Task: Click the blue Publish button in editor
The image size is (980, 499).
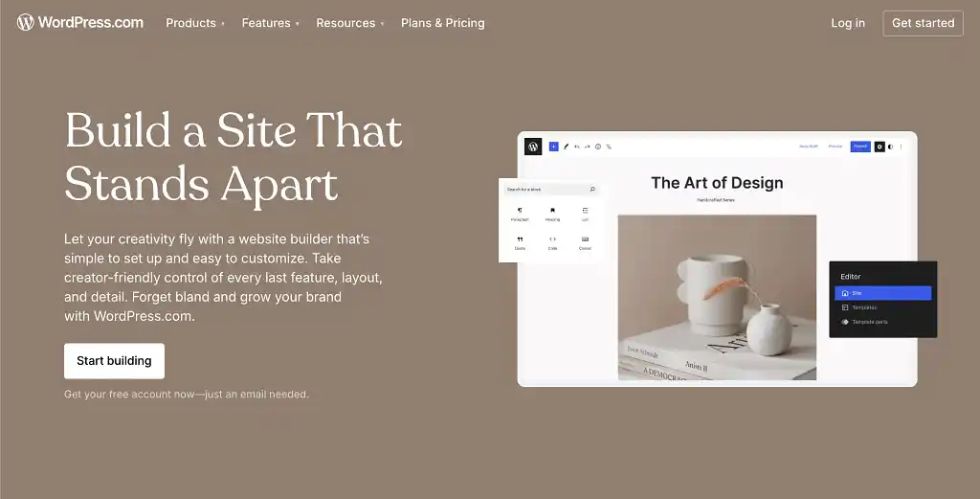Action: coord(860,147)
